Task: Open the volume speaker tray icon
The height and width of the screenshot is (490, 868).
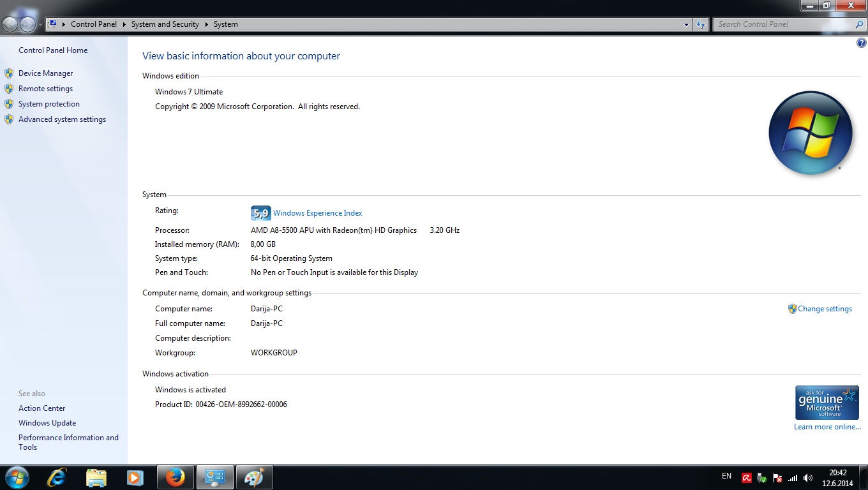Action: (x=808, y=478)
